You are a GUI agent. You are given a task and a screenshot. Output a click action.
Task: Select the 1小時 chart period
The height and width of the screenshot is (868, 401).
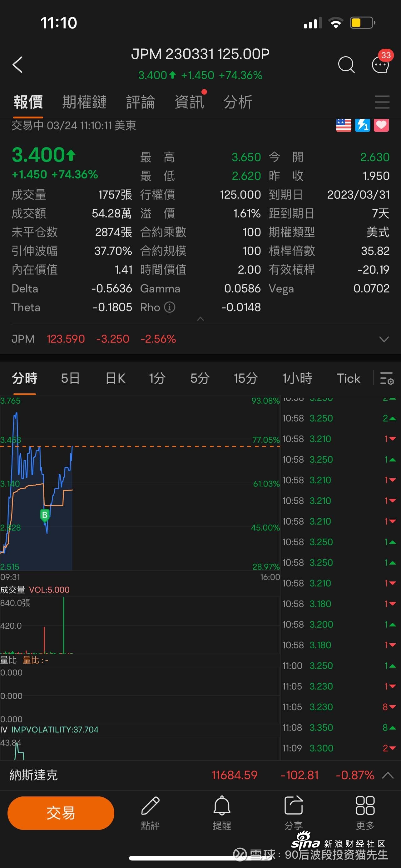tap(297, 378)
